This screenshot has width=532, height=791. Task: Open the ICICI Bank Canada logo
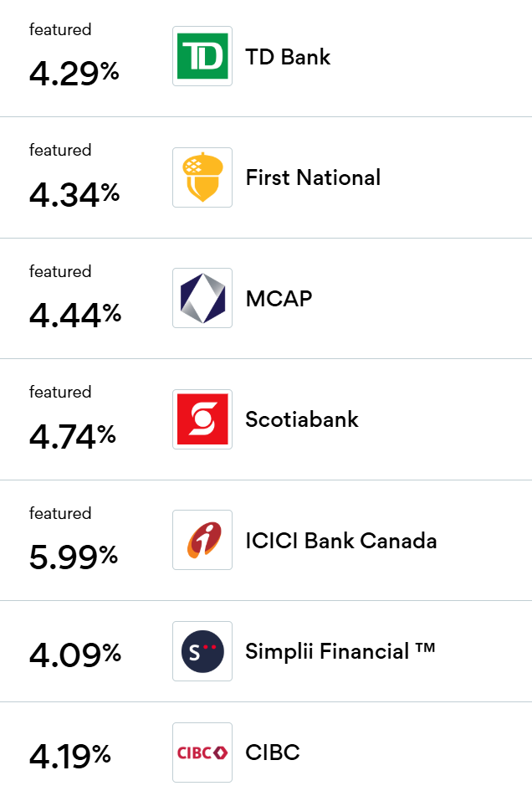click(x=202, y=540)
